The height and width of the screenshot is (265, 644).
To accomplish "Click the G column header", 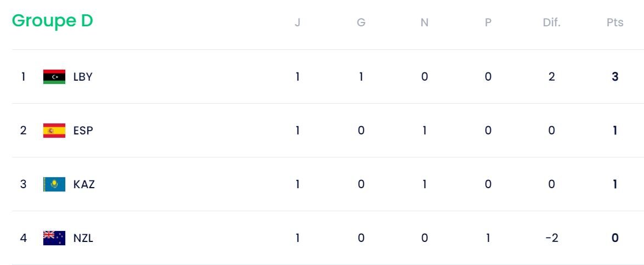I will [x=361, y=23].
